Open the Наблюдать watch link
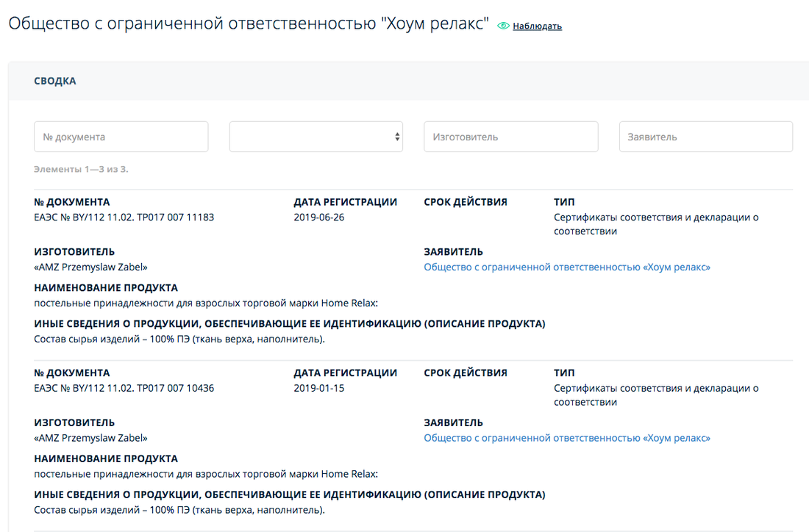Screen dimensions: 809x532 (x=537, y=26)
